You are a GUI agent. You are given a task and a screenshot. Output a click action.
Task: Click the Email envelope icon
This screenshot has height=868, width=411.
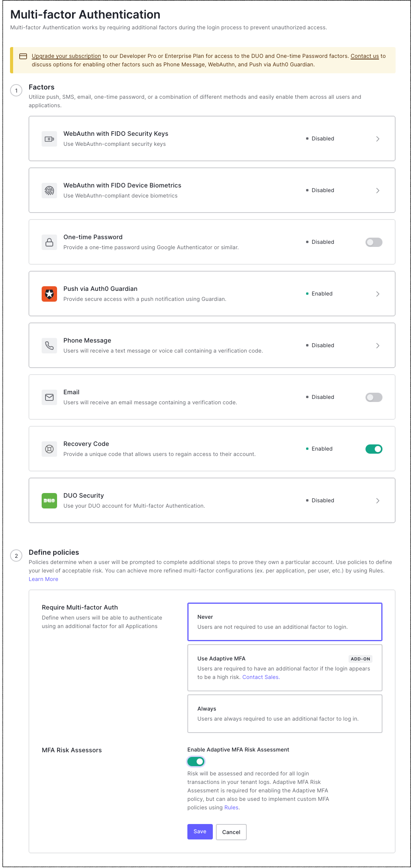coord(49,397)
